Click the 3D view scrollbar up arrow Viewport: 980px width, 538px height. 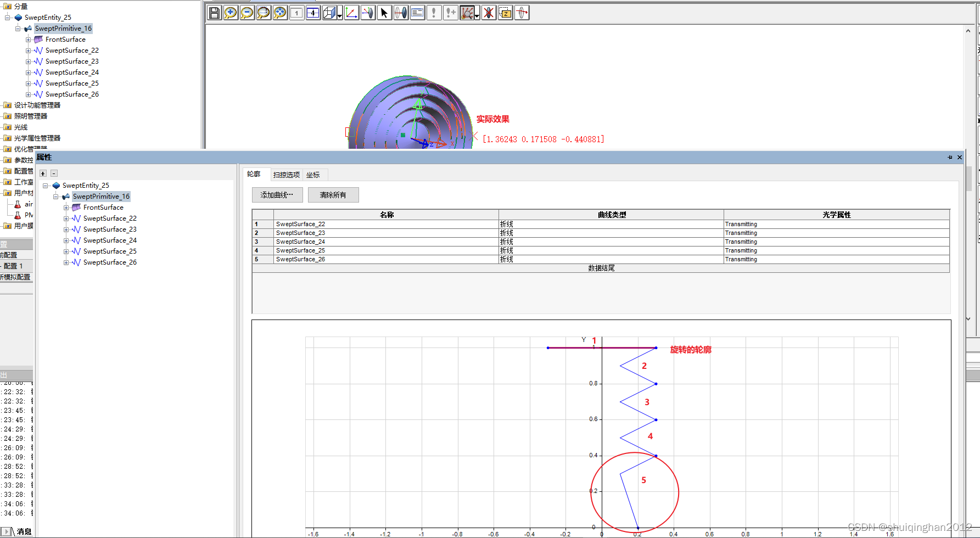tap(968, 31)
